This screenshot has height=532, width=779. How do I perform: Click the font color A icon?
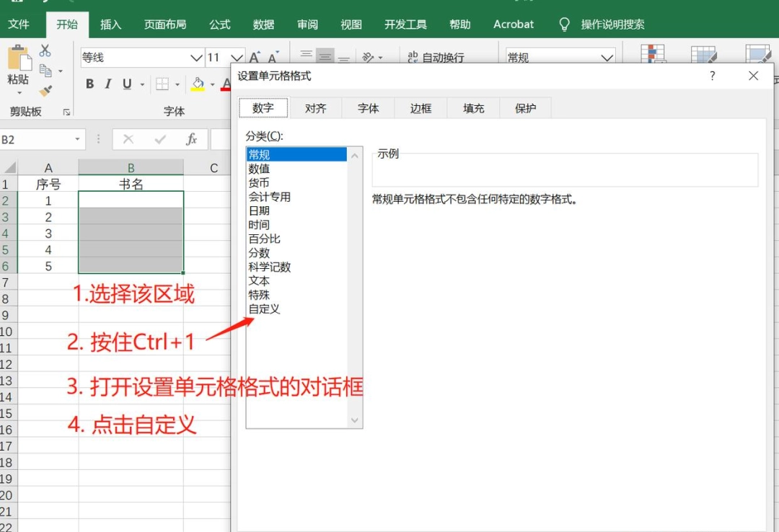226,84
